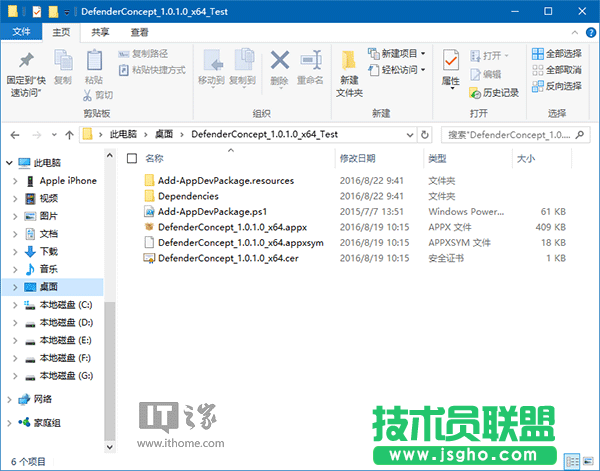Click Invert selection (反向选择)
Screen dimensions: 600x471
point(557,86)
